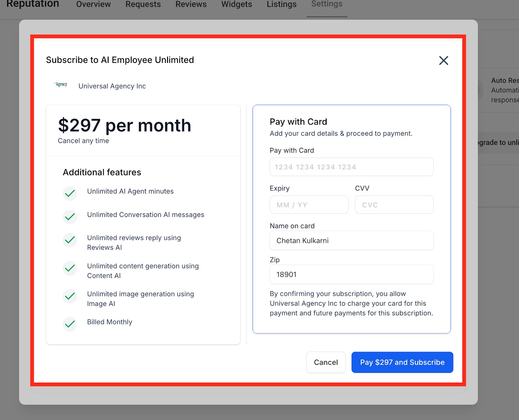Open the Widgets tab

[237, 5]
